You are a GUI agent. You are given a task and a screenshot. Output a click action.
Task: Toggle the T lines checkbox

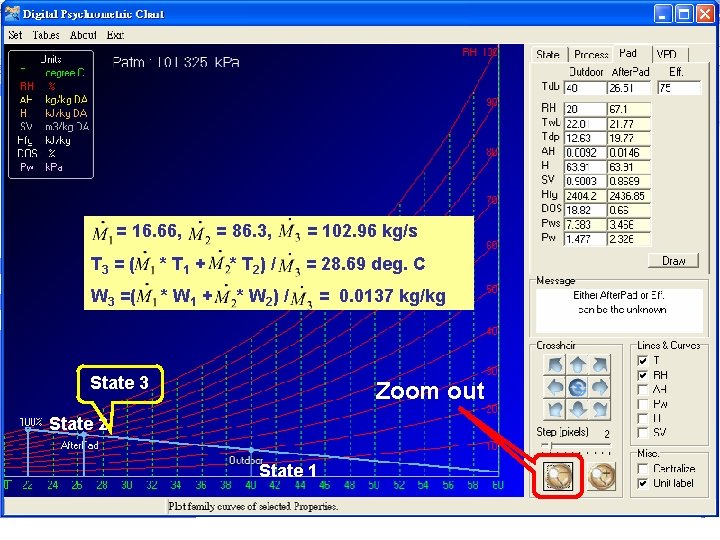pyautogui.click(x=643, y=361)
